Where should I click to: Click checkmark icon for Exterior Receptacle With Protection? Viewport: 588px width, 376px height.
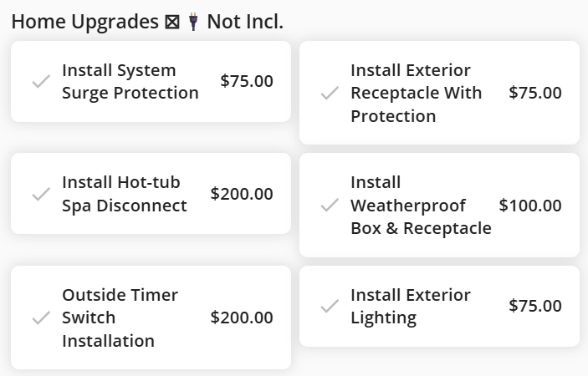[x=330, y=93]
